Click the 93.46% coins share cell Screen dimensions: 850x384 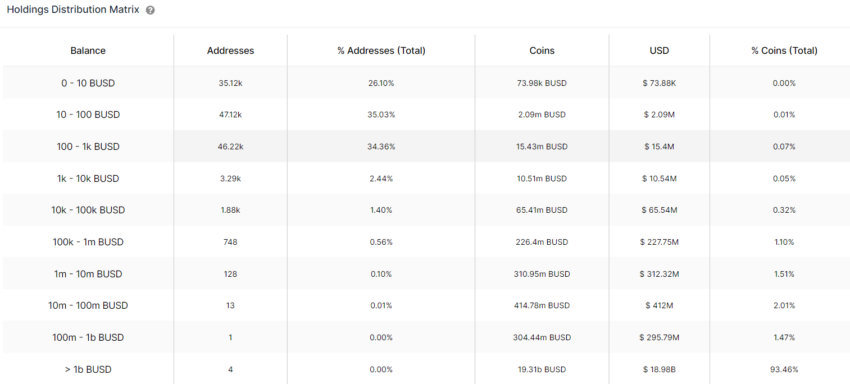(x=784, y=369)
